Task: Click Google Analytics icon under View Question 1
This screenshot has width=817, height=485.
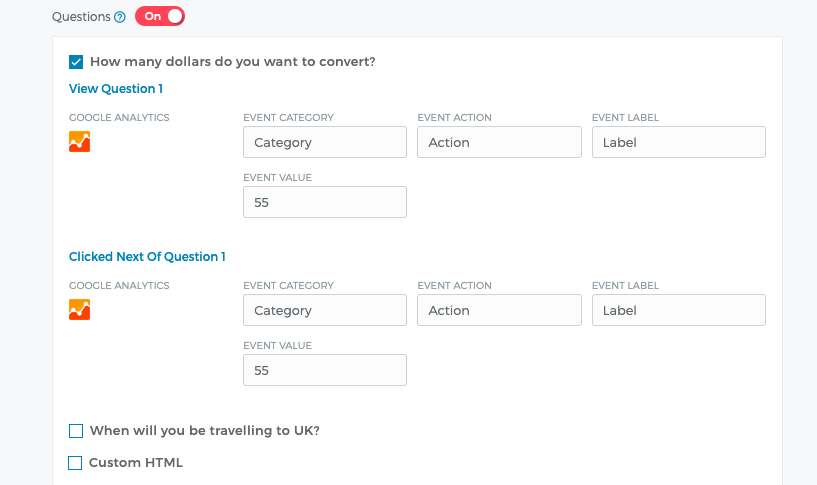Action: coord(79,142)
